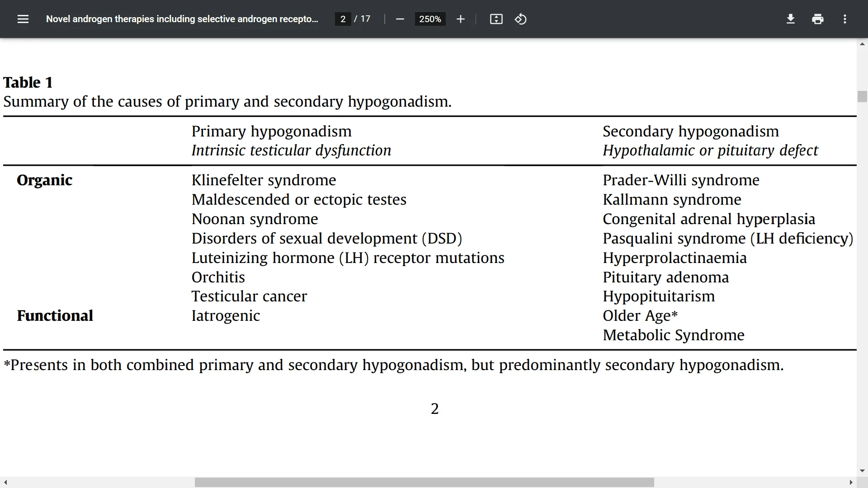868x488 pixels.
Task: Click 'Kallmann syndrome' cell
Action: point(672,199)
